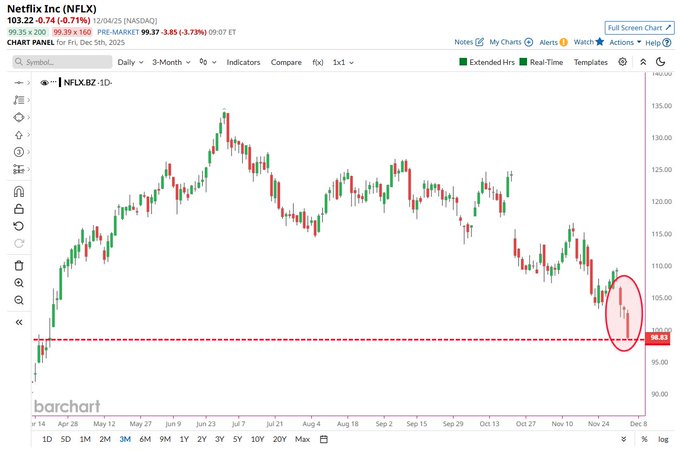Open the text annotation tools
This screenshot has height=451, width=680.
click(19, 100)
